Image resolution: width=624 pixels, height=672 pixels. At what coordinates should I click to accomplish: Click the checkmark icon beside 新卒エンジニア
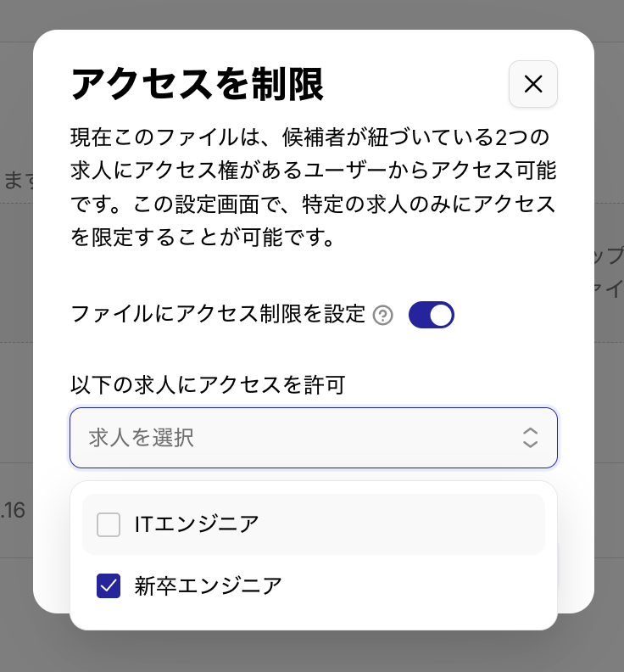(109, 585)
